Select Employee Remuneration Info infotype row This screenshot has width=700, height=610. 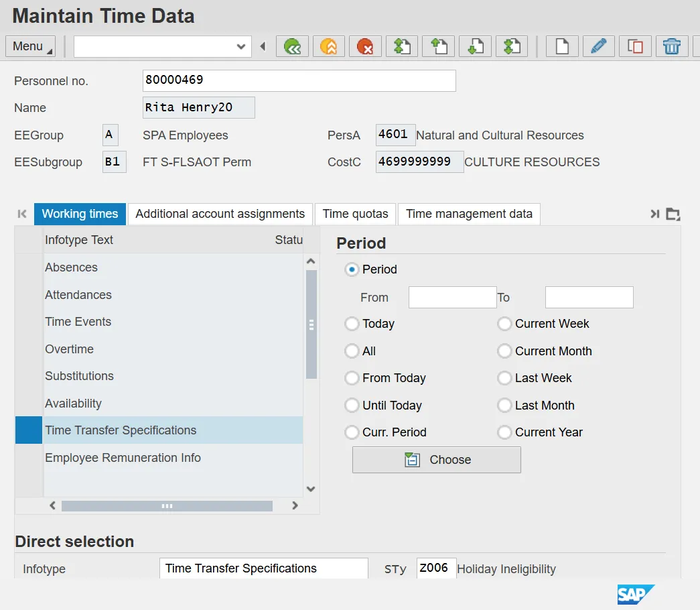point(123,458)
